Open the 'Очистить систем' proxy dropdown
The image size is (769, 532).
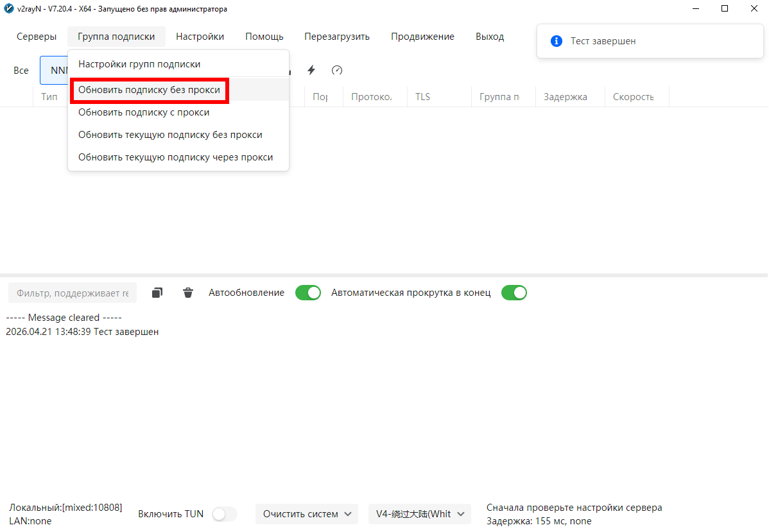pyautogui.click(x=306, y=514)
